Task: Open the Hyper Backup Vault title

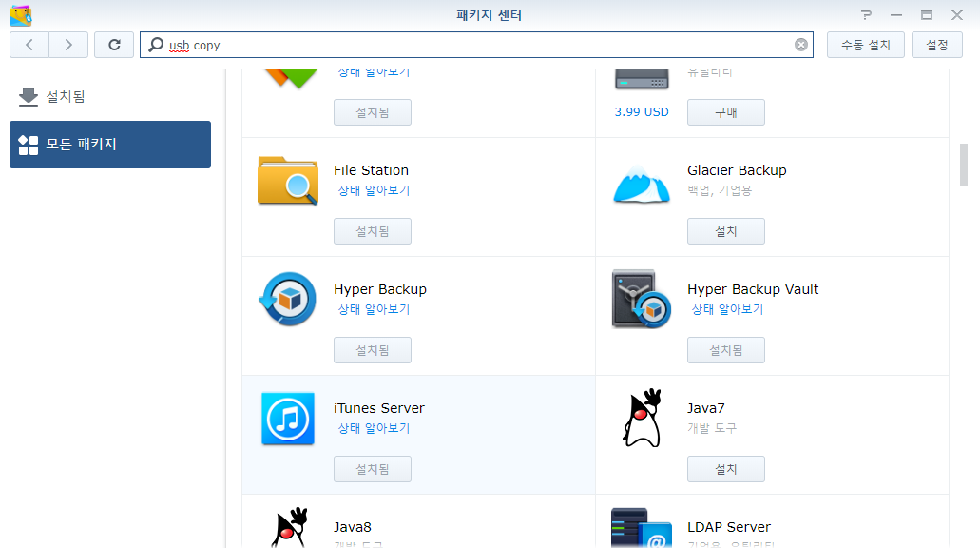Action: [x=753, y=289]
